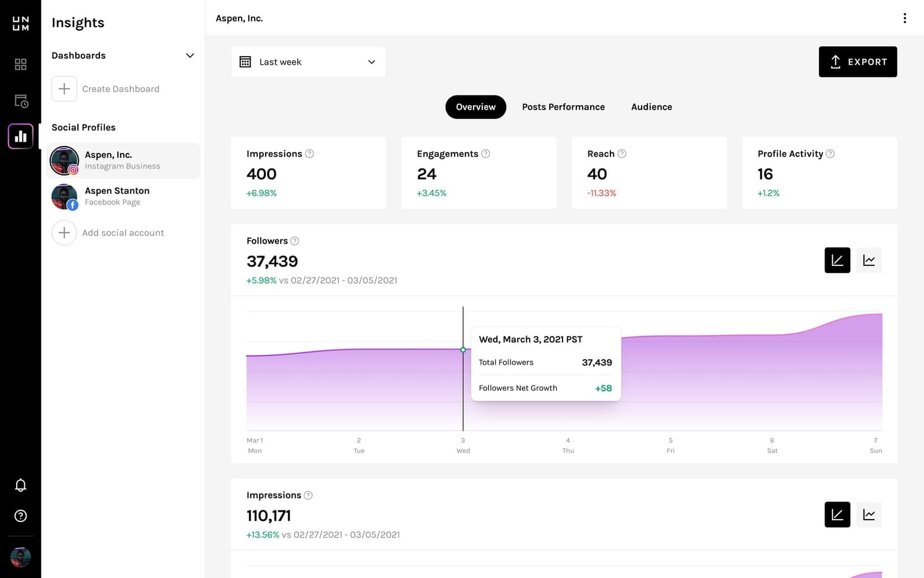Viewport: 924px width, 578px height.
Task: Open help using the question mark icon
Action: (20, 516)
